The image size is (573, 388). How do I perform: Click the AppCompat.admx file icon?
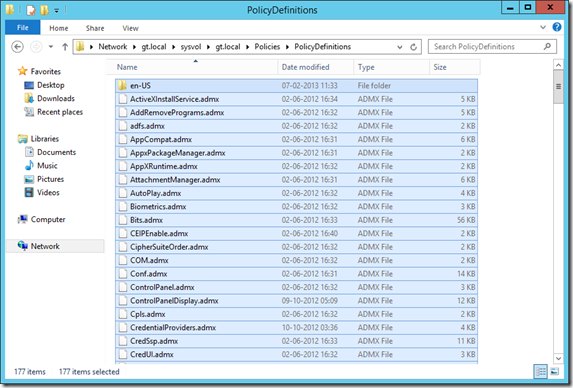click(x=122, y=139)
